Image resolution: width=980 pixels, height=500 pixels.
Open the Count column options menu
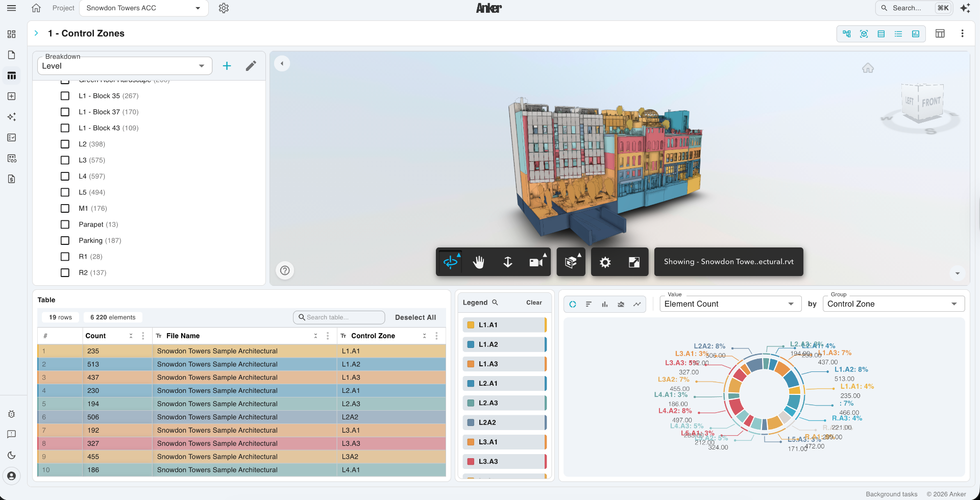143,336
